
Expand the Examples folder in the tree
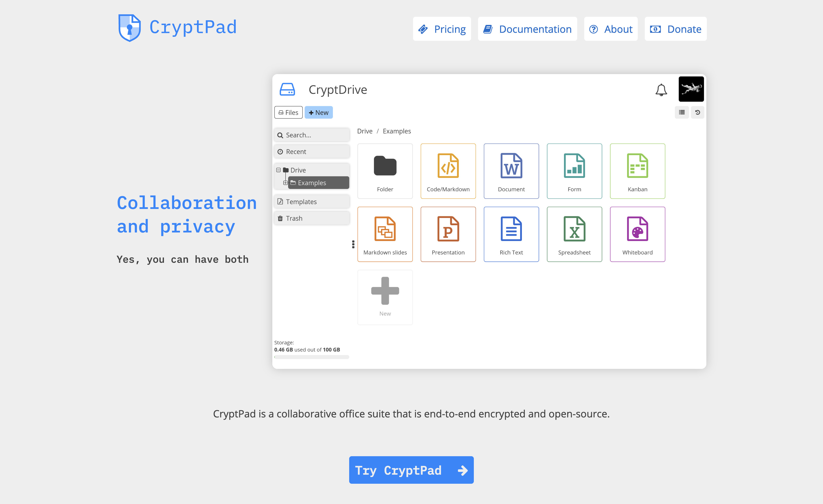[x=286, y=183]
